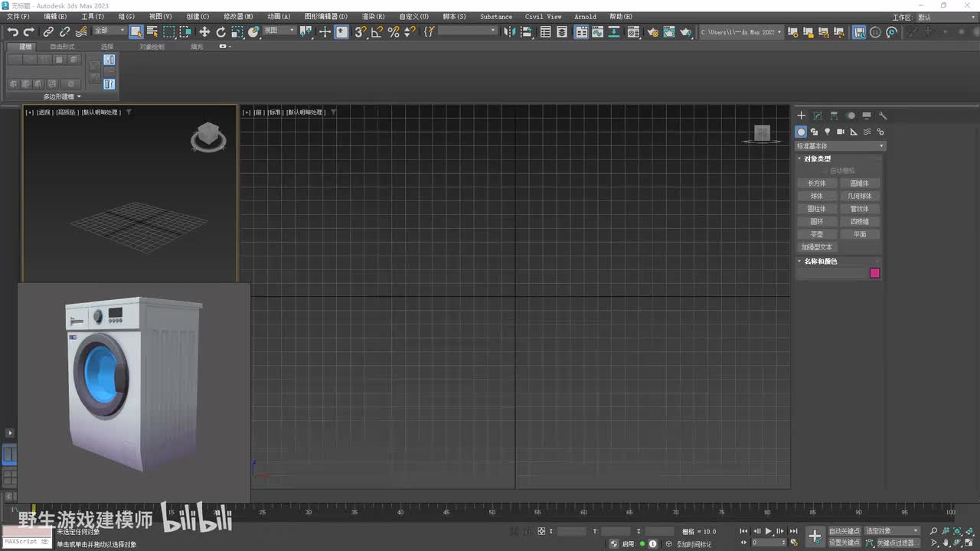Select the Shapes category in Create panel
This screenshot has width=980, height=551.
pos(814,132)
